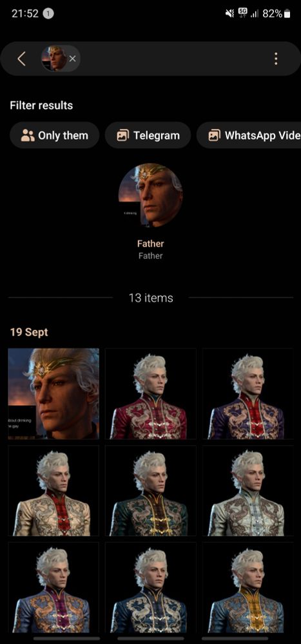
Task: Open the cream jacket with red collar photo
Action: point(53,491)
